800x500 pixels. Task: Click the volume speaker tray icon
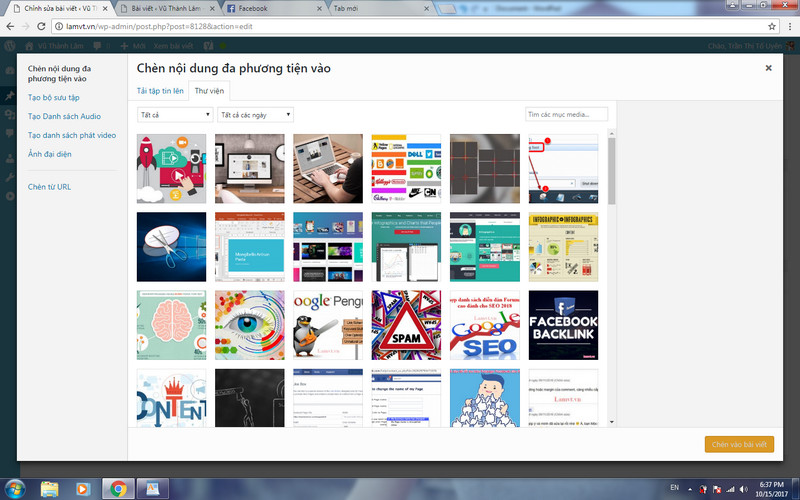click(744, 489)
